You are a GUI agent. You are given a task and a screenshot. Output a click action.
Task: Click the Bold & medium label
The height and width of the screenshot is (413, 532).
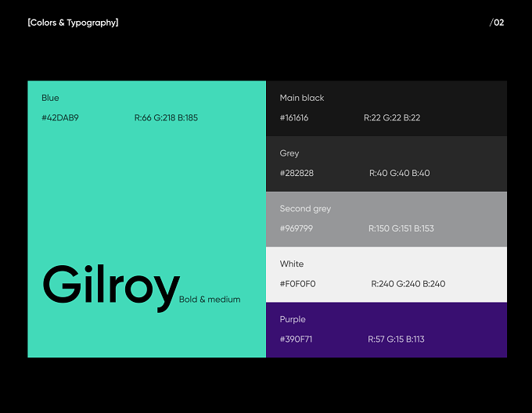210,300
